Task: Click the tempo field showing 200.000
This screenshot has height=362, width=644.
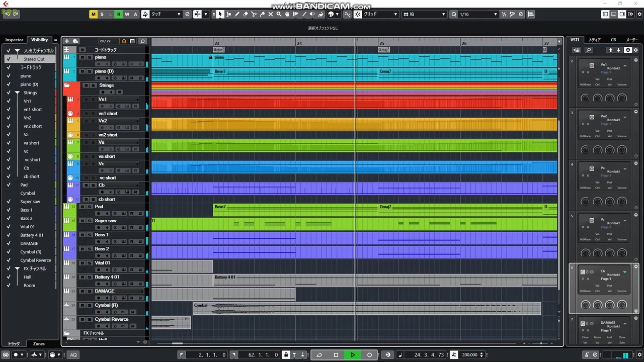Action: tap(470, 354)
